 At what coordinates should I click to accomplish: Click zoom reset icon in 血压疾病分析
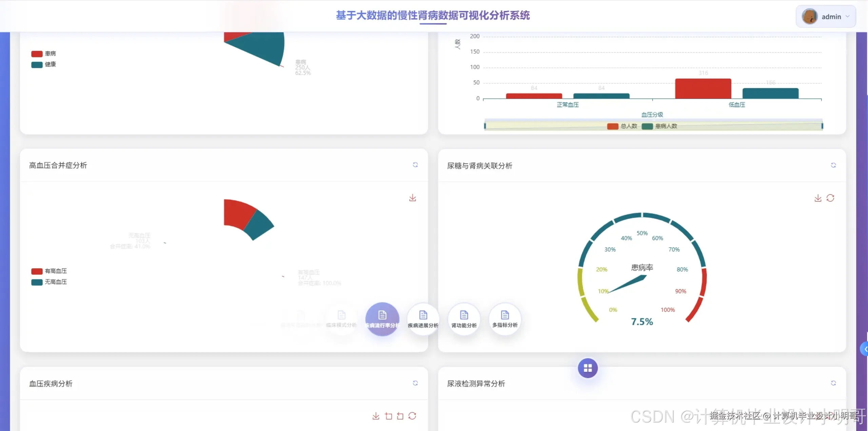[400, 416]
